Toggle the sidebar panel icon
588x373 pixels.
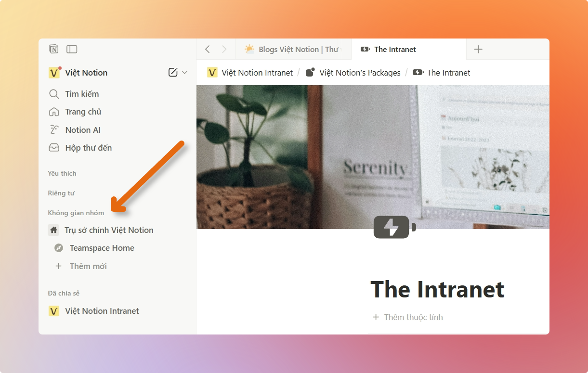click(72, 49)
